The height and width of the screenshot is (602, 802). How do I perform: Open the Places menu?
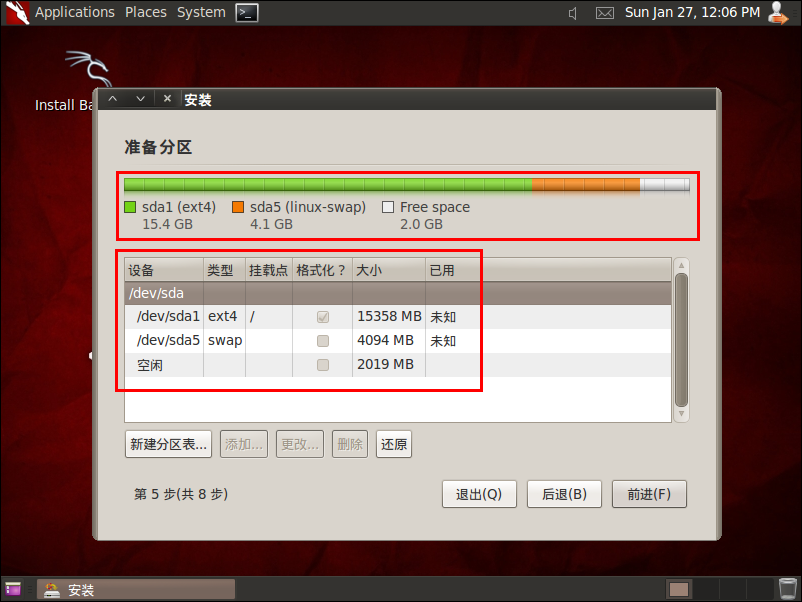pos(146,12)
